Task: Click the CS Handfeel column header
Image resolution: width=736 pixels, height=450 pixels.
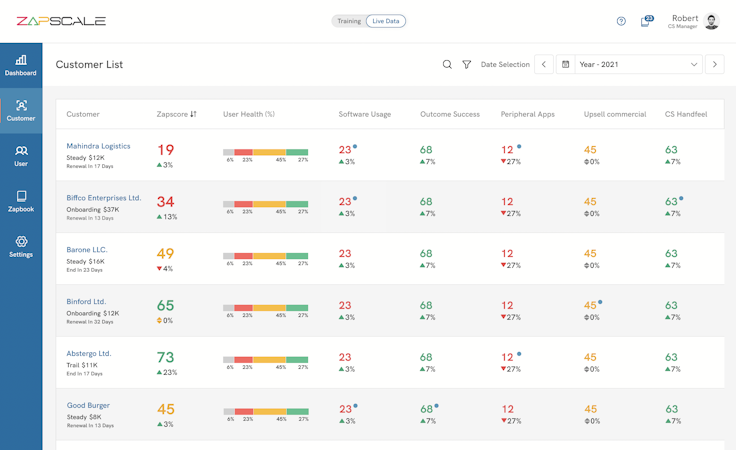Action: (686, 114)
